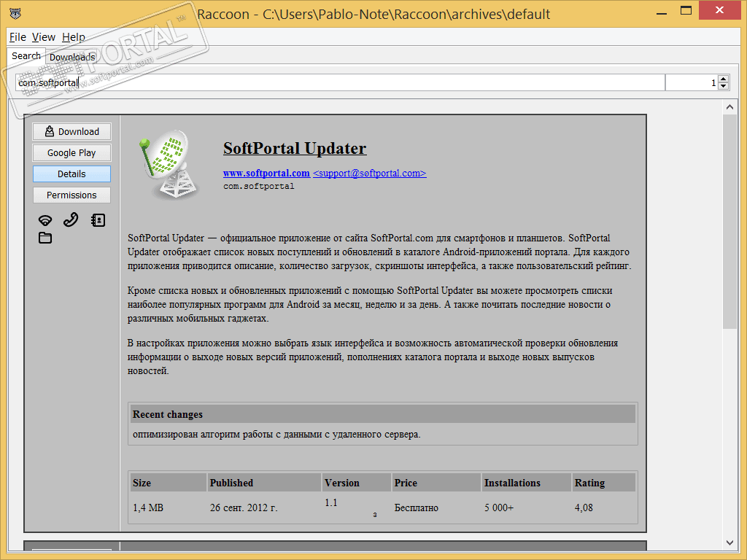The image size is (747, 560).
Task: Click the Wi-Fi network permission icon
Action: click(x=45, y=220)
